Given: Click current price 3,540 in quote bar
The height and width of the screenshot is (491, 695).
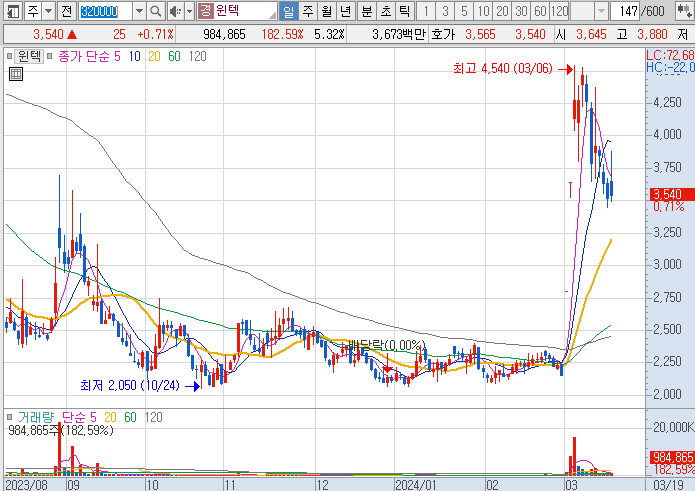Looking at the screenshot, I should point(49,35).
